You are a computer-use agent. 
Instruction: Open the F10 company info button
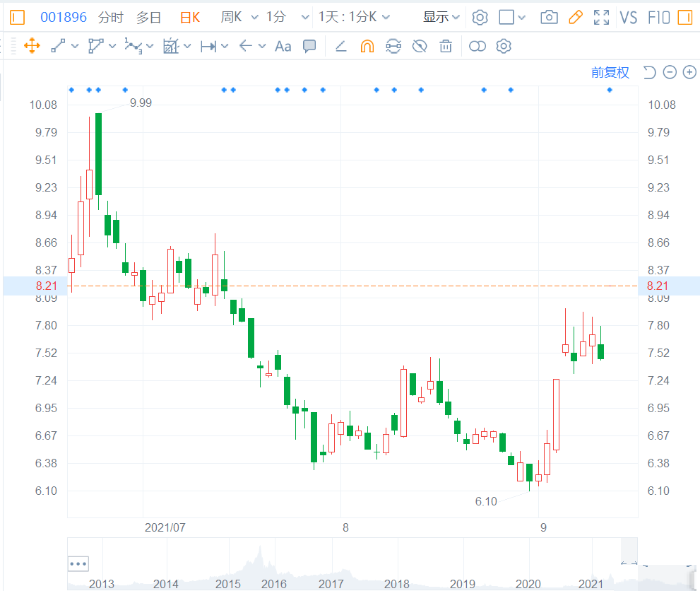point(658,17)
